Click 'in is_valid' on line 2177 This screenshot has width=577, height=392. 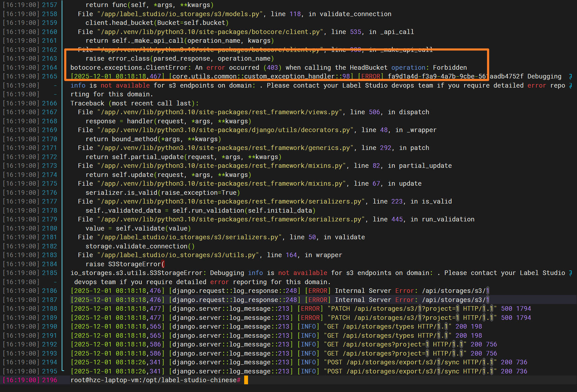point(431,201)
